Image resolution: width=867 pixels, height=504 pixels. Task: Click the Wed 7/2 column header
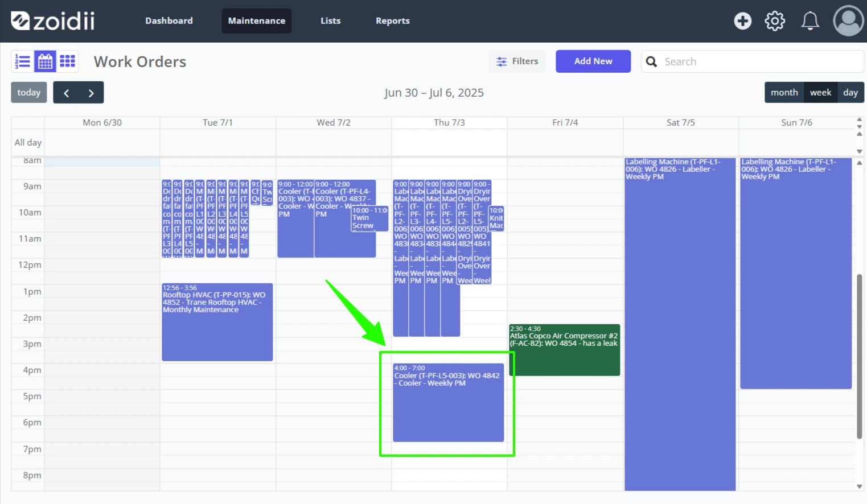(x=334, y=122)
